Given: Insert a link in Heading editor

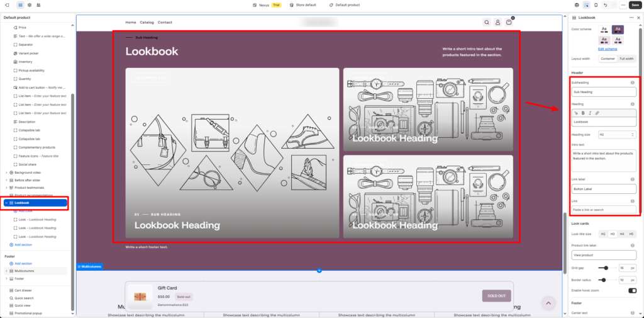Looking at the screenshot, I should pos(597,113).
